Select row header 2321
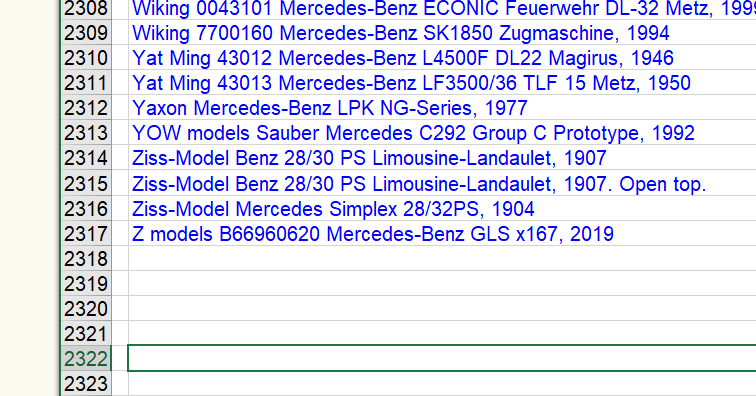This screenshot has width=756, height=396. click(x=86, y=334)
